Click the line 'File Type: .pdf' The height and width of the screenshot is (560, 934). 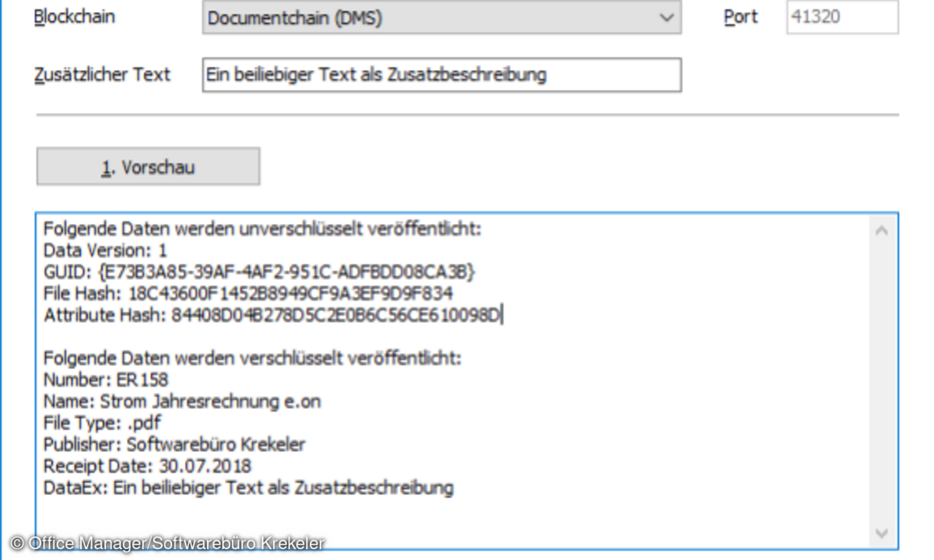point(103,423)
